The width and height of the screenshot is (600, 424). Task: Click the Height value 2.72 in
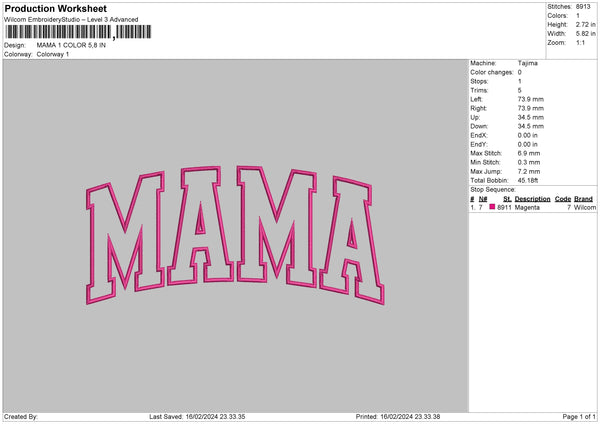click(x=585, y=24)
